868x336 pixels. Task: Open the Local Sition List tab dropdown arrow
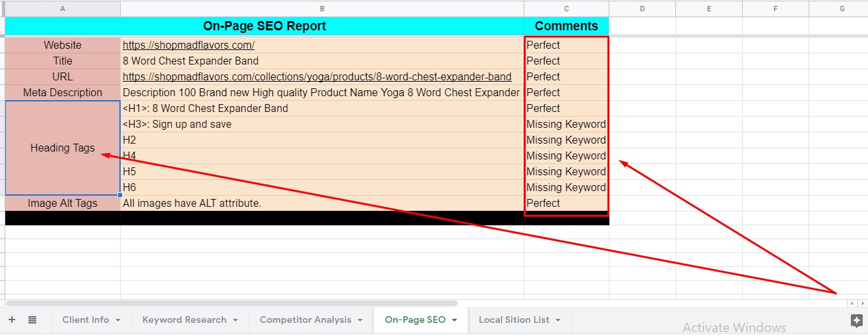tap(558, 320)
